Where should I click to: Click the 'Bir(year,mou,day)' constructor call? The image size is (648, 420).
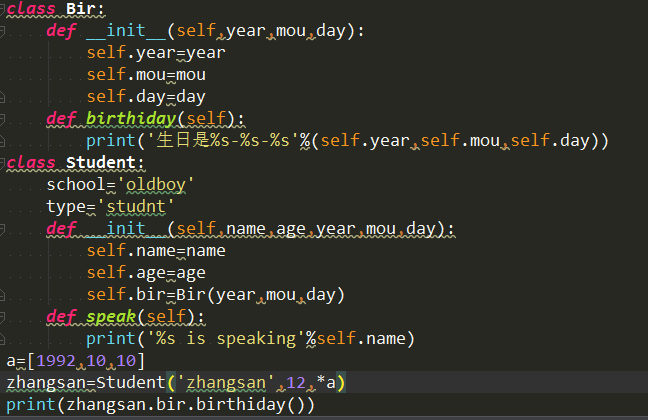tap(260, 295)
